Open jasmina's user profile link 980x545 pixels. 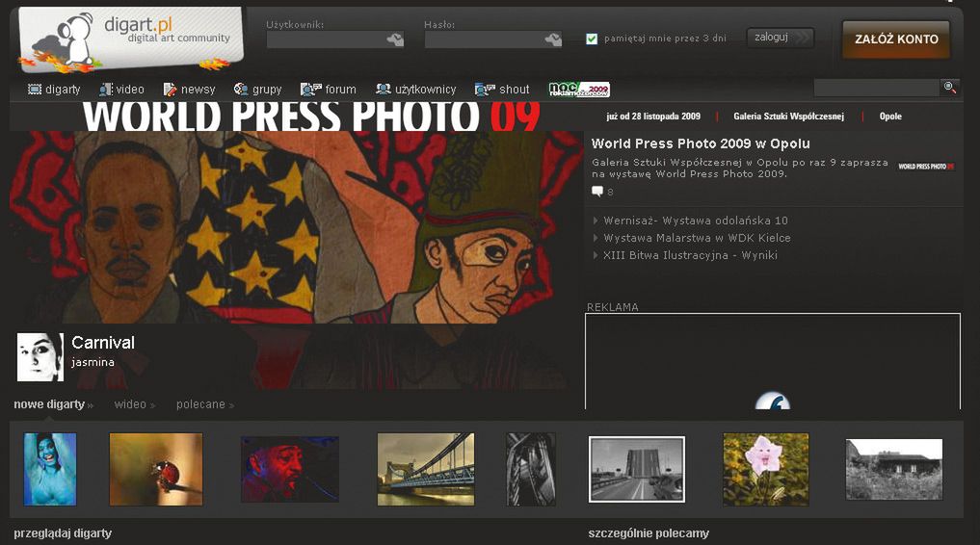point(93,362)
